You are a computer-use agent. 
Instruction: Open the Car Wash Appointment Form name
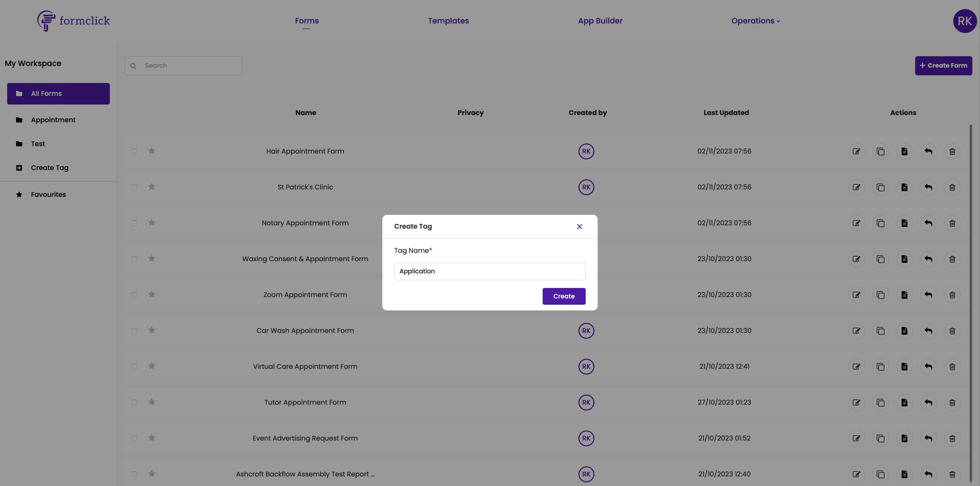point(305,331)
